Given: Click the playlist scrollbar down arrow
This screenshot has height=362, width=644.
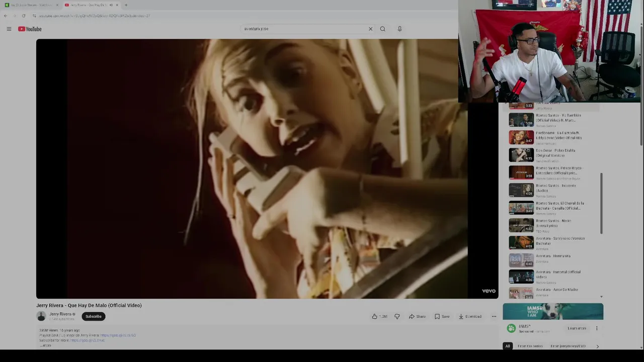Looking at the screenshot, I should (601, 297).
